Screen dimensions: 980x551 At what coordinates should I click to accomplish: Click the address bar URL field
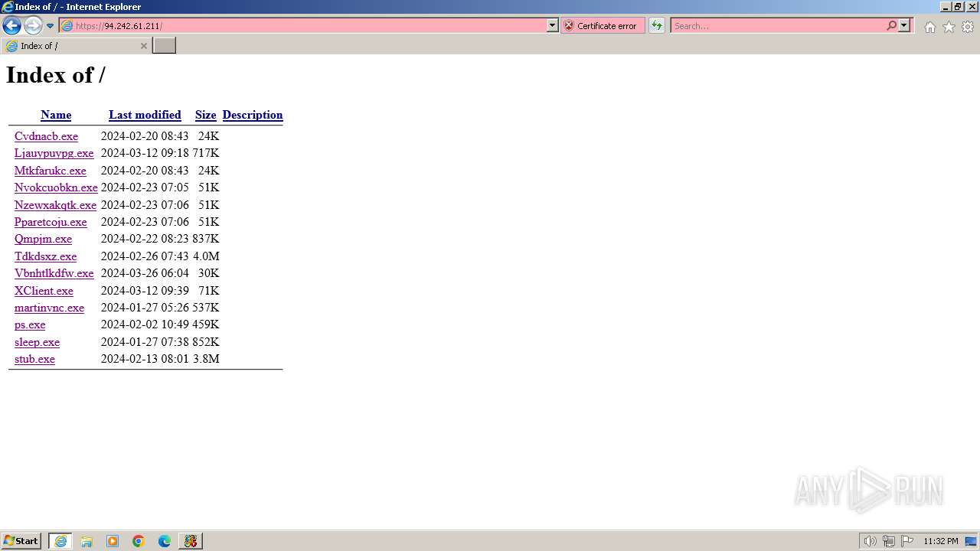click(x=303, y=26)
